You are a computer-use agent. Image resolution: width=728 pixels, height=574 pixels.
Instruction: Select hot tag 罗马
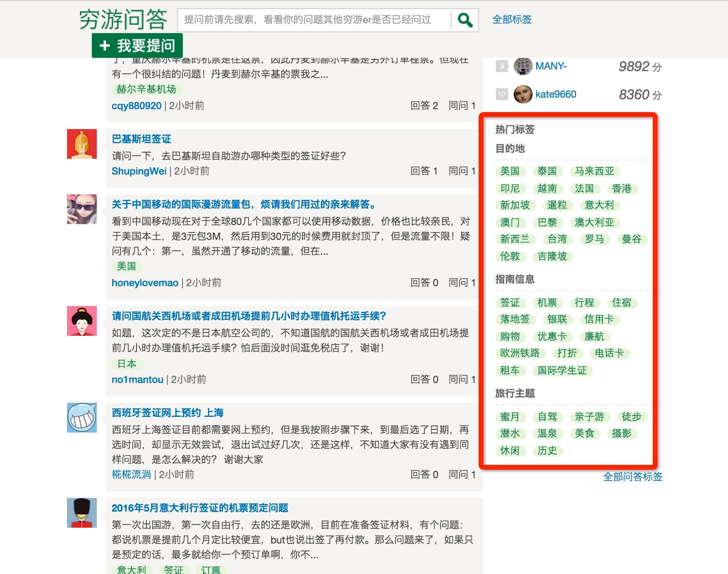click(594, 239)
